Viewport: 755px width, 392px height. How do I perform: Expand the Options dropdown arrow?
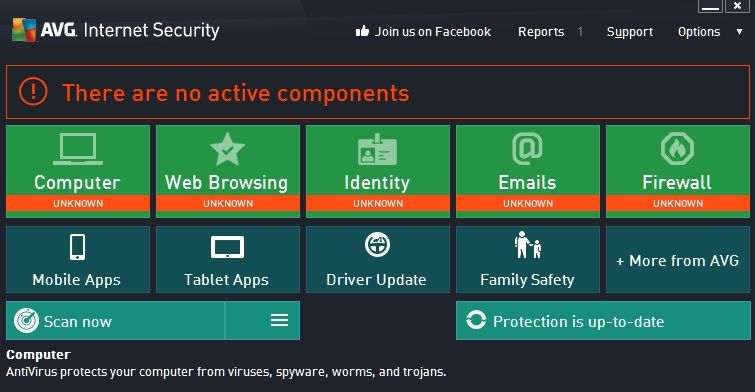click(x=739, y=32)
